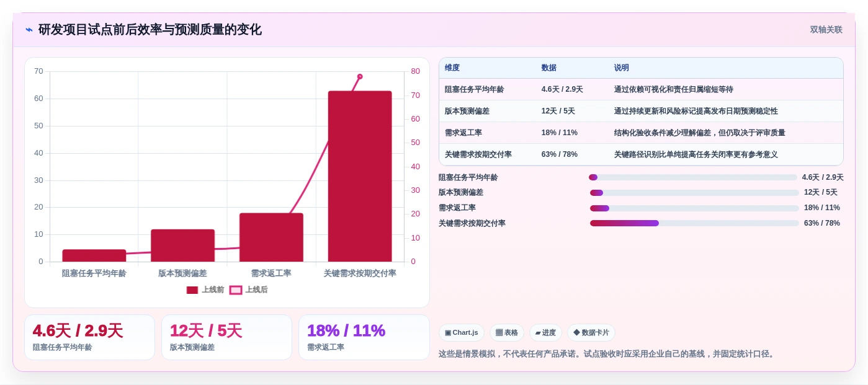Click the 版本预测偏差 bar in the chart

[182, 246]
